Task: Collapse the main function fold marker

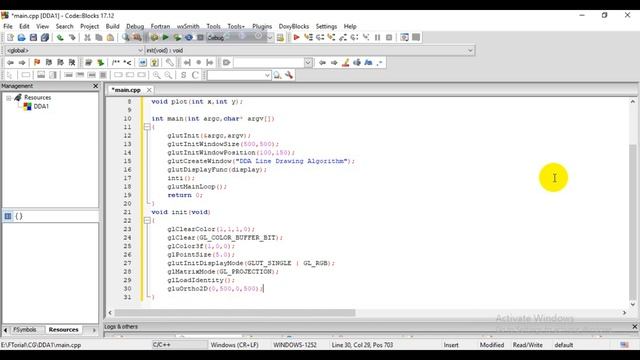Action: pyautogui.click(x=147, y=127)
